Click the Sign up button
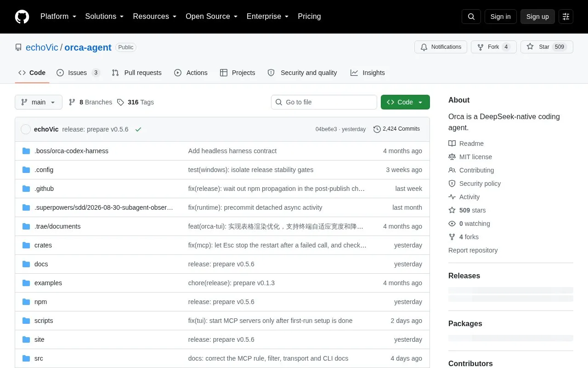This screenshot has width=588, height=368. click(537, 17)
